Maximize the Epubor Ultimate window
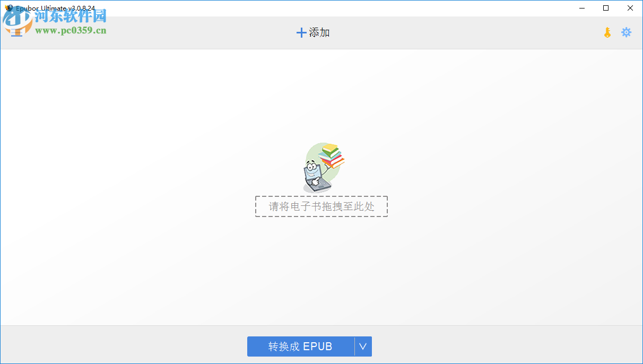Screen dimensions: 643x364 coord(606,8)
